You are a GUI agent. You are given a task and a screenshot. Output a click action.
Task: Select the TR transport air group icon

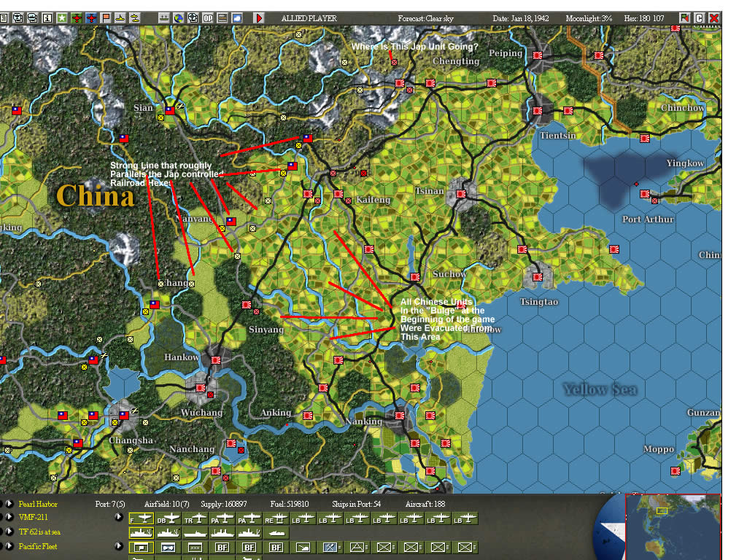coord(196,518)
